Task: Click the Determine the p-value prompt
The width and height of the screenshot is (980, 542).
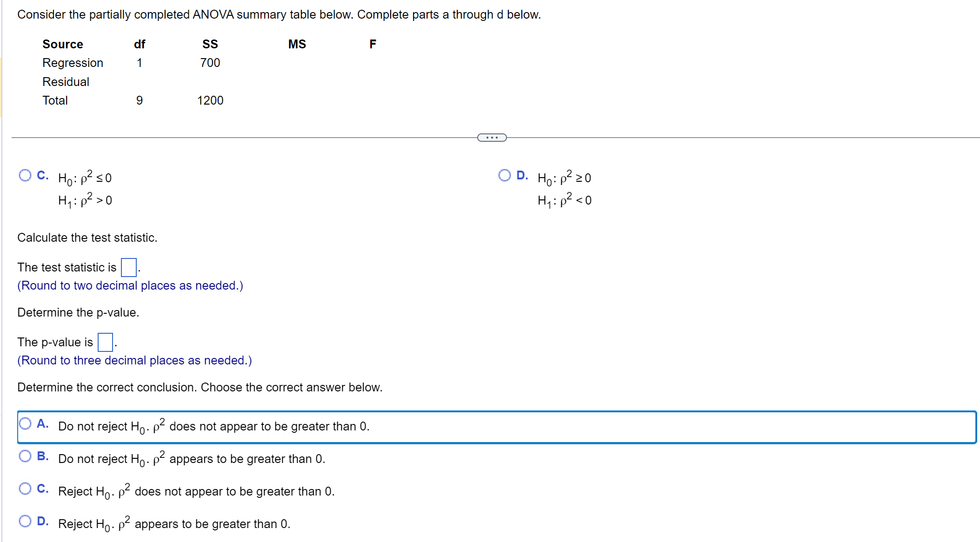Action: [x=78, y=312]
